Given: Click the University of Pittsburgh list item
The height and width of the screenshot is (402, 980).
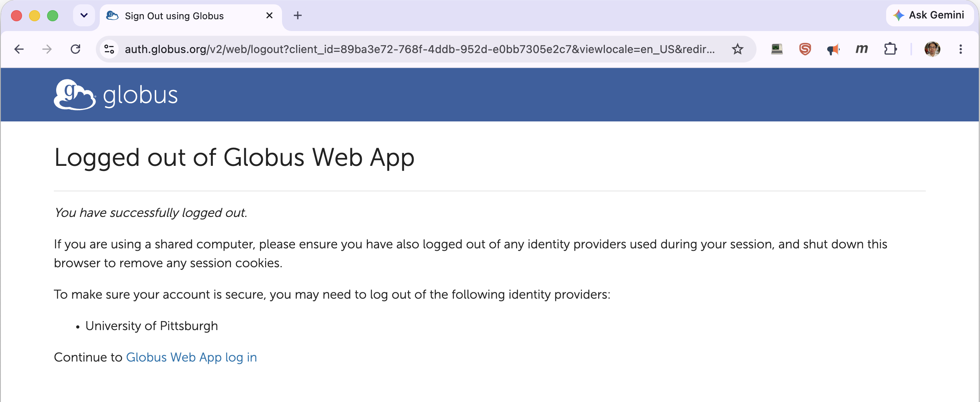Looking at the screenshot, I should click(x=151, y=326).
